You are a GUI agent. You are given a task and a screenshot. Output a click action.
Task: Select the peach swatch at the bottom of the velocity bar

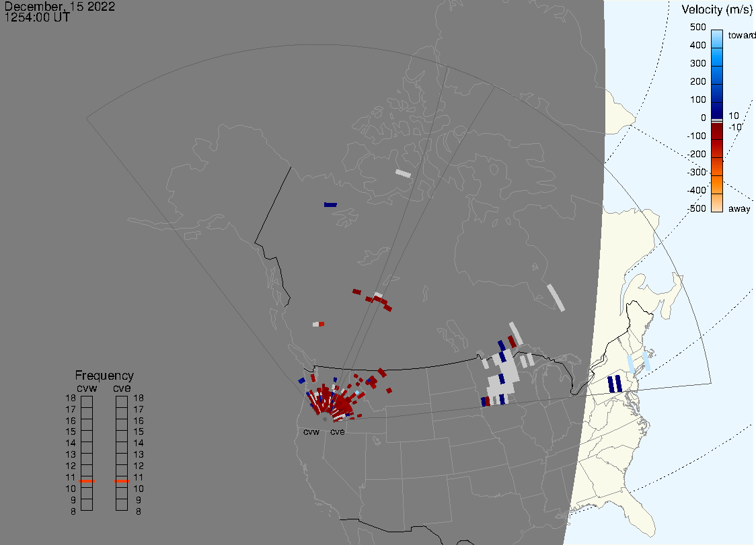(717, 203)
